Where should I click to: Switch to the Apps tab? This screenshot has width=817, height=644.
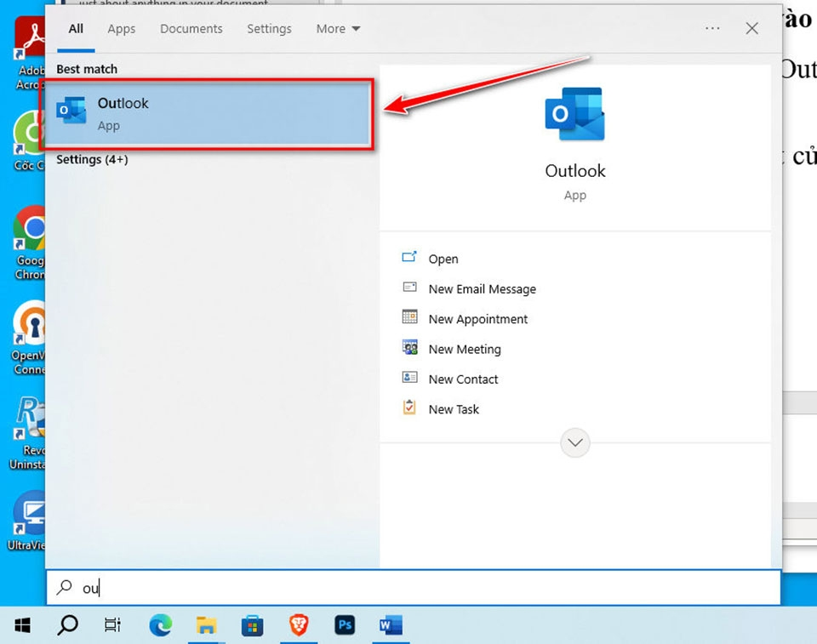pyautogui.click(x=121, y=29)
